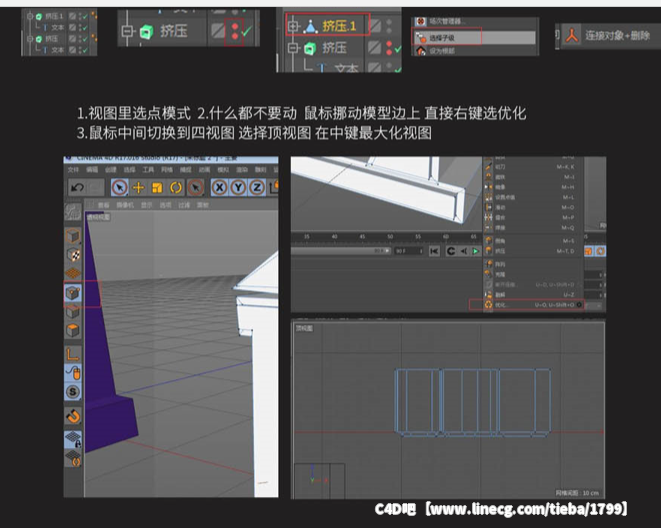The image size is (661, 528).
Task: Choose the 挤压 M~T entry in the context menu
Action: point(533,251)
